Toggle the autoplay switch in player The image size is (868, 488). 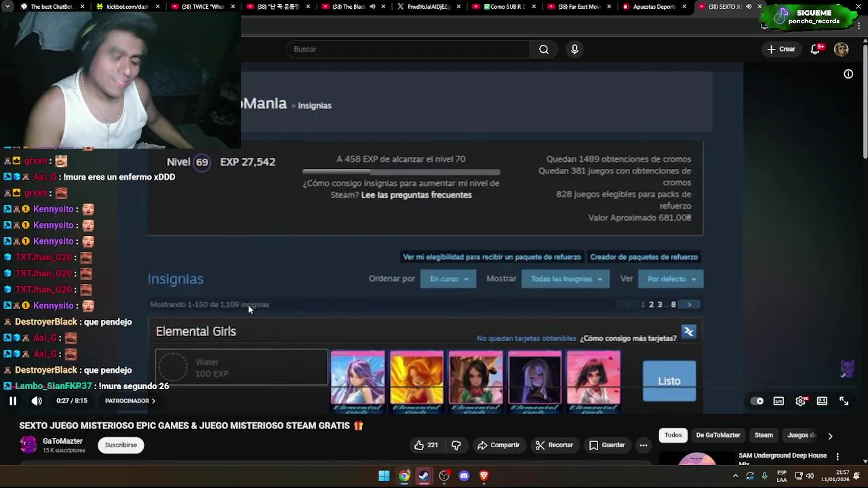pyautogui.click(x=757, y=401)
